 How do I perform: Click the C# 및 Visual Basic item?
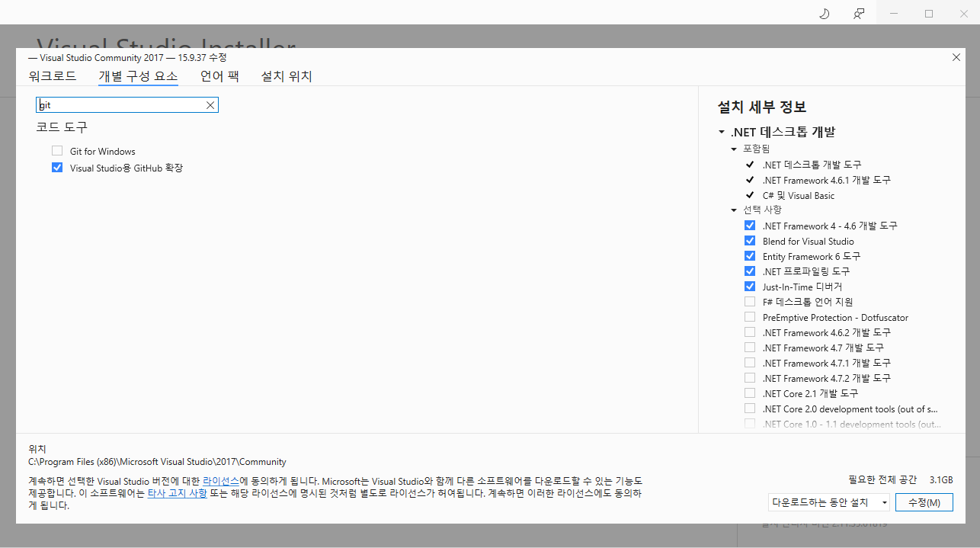(798, 195)
